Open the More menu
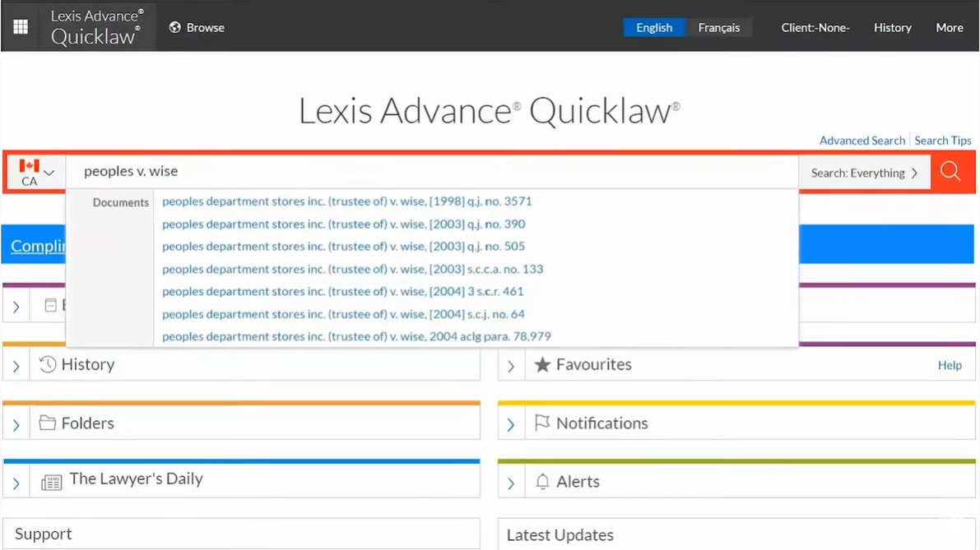980x550 pixels. [949, 27]
